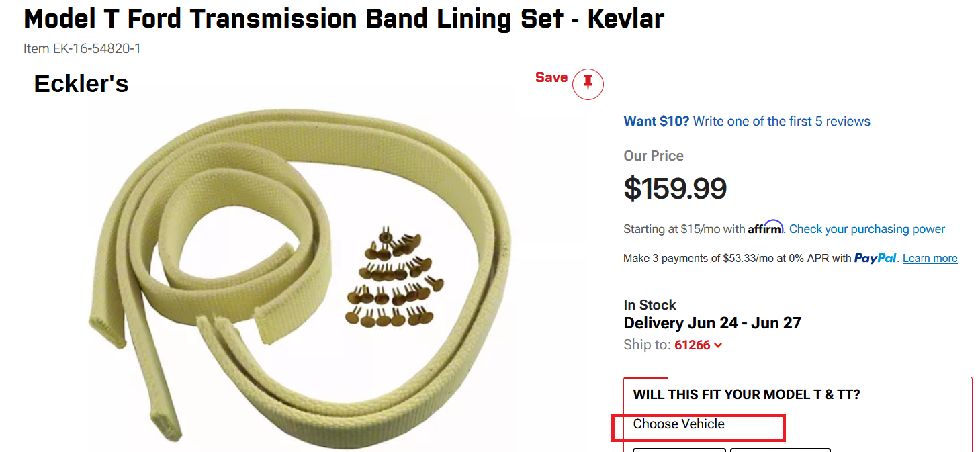Viewport: 980px width, 452px height.
Task: Click the red pushpin Save icon
Action: (x=588, y=84)
